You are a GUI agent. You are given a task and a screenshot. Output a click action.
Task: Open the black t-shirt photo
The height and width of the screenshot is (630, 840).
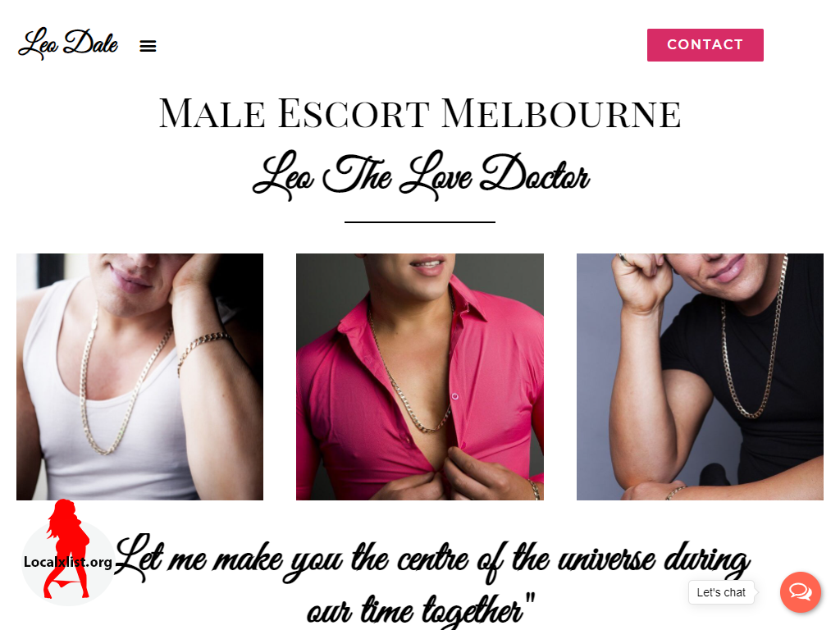(x=700, y=377)
